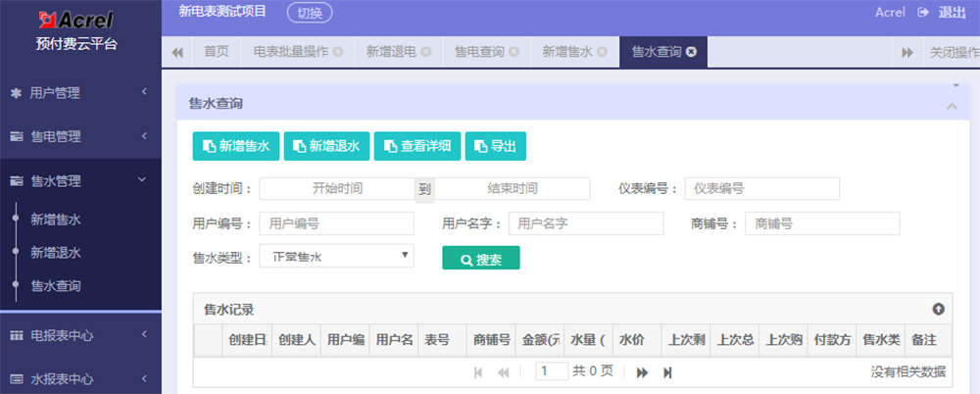Click the 搜索 search button
The width and height of the screenshot is (980, 394).
pyautogui.click(x=480, y=259)
